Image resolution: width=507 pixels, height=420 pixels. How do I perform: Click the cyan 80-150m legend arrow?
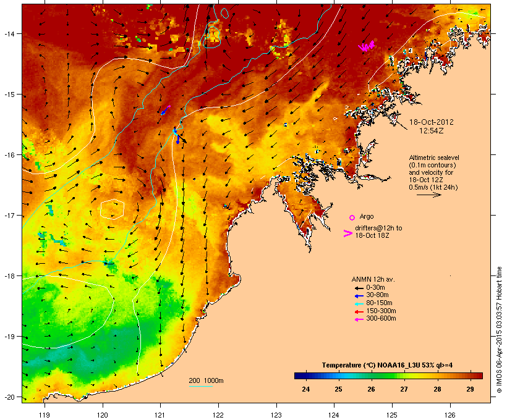pyautogui.click(x=359, y=304)
